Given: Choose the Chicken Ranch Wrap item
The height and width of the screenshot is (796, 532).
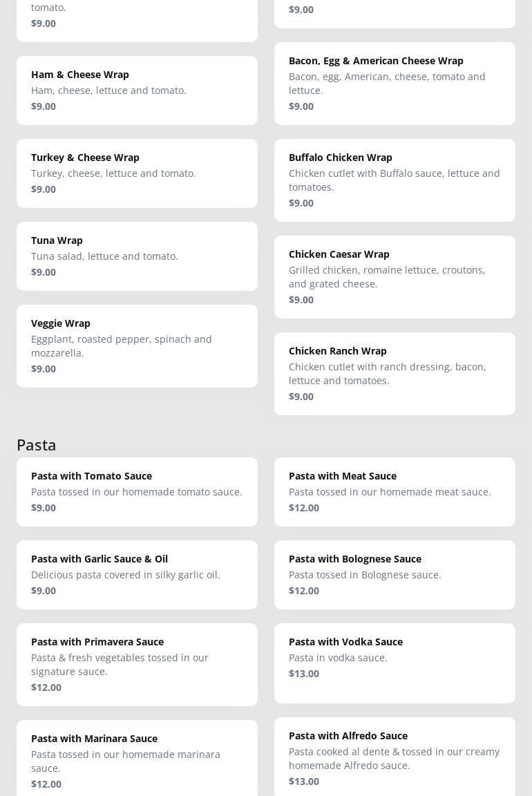Looking at the screenshot, I should pos(395,373).
